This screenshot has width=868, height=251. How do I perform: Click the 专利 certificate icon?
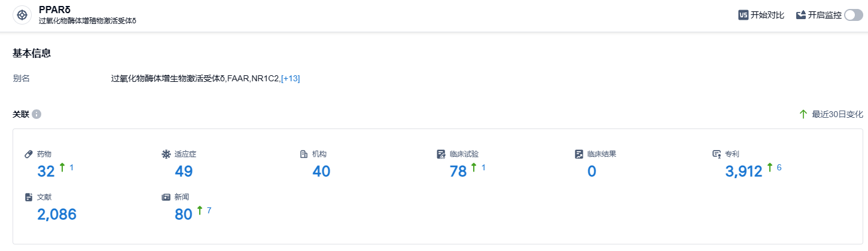click(x=717, y=154)
